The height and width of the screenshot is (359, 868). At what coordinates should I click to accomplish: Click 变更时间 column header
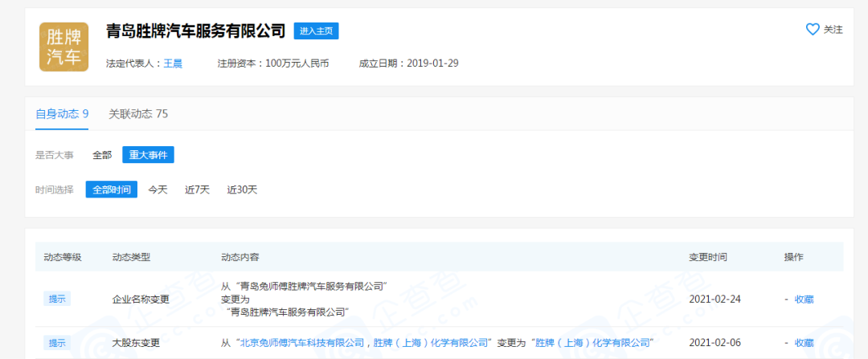[x=708, y=257]
